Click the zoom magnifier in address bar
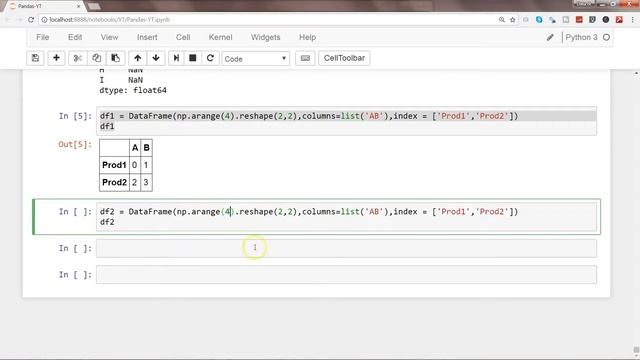640x360 pixels. click(x=502, y=20)
